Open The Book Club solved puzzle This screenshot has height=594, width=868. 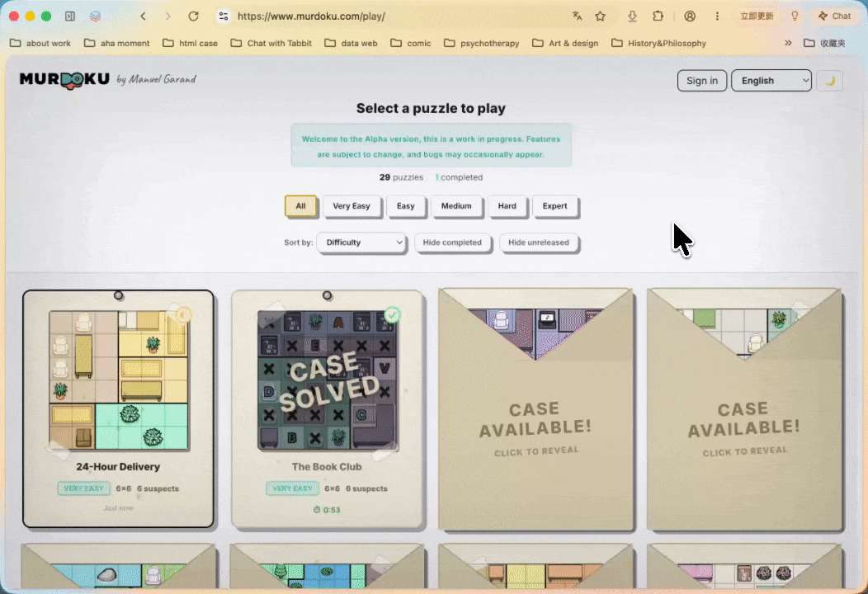coord(328,379)
